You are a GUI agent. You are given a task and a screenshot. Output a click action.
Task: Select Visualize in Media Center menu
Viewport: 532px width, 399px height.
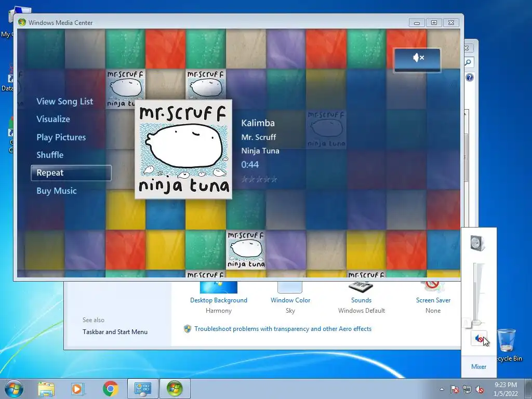(x=54, y=119)
